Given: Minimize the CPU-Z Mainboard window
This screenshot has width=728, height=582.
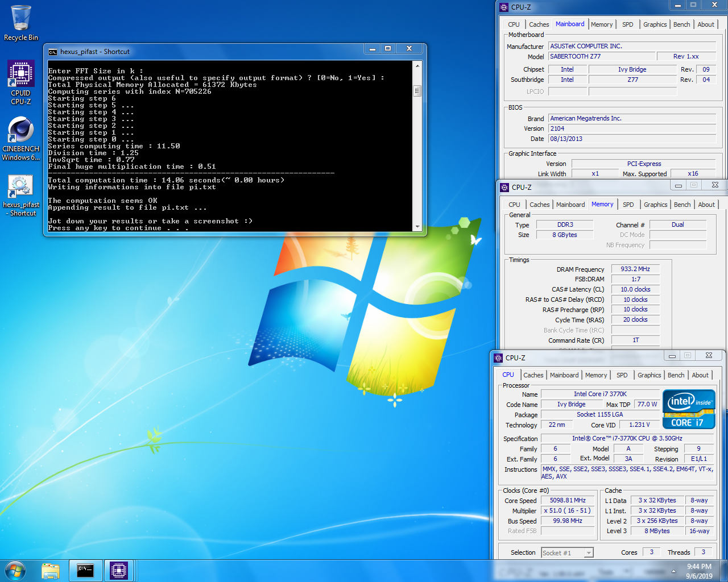Looking at the screenshot, I should pos(677,5).
